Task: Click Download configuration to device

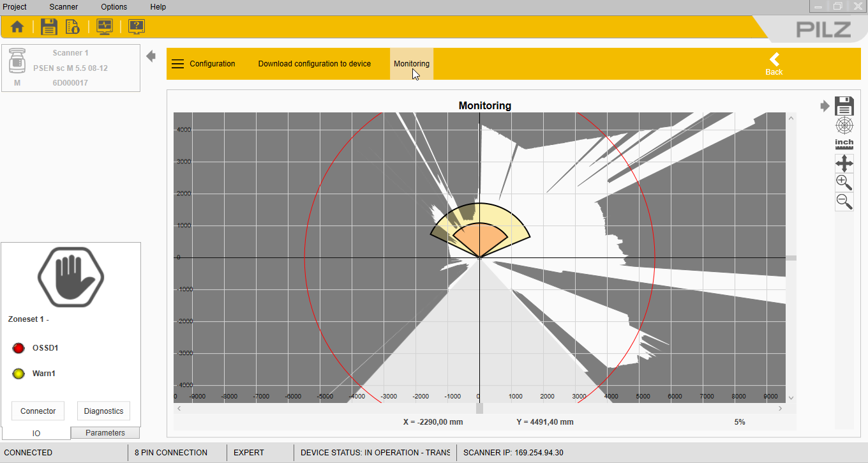Action: click(314, 64)
